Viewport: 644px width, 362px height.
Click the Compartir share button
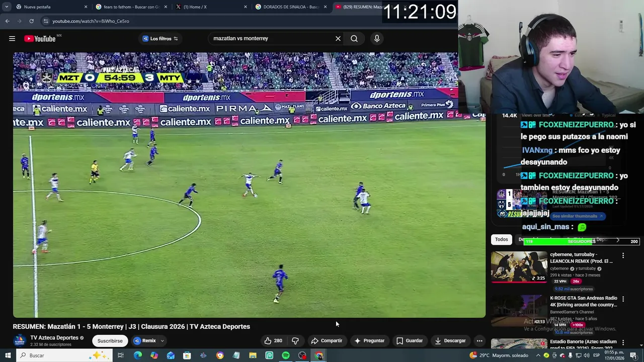pyautogui.click(x=327, y=341)
